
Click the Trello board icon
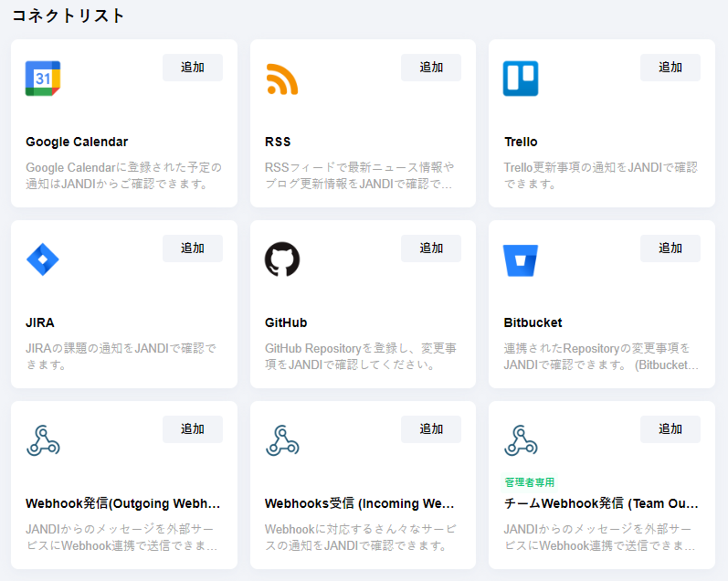tap(521, 79)
